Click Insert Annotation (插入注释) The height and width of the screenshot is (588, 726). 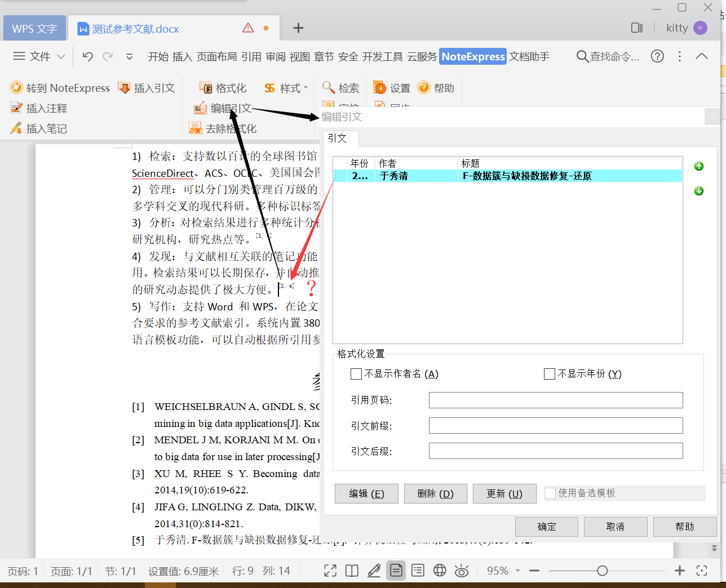click(39, 108)
